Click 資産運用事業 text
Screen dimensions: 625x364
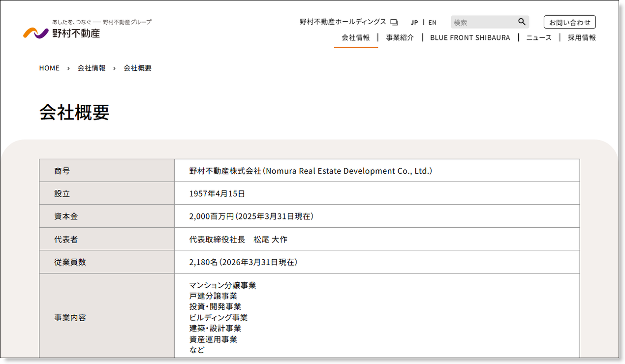pyautogui.click(x=213, y=339)
